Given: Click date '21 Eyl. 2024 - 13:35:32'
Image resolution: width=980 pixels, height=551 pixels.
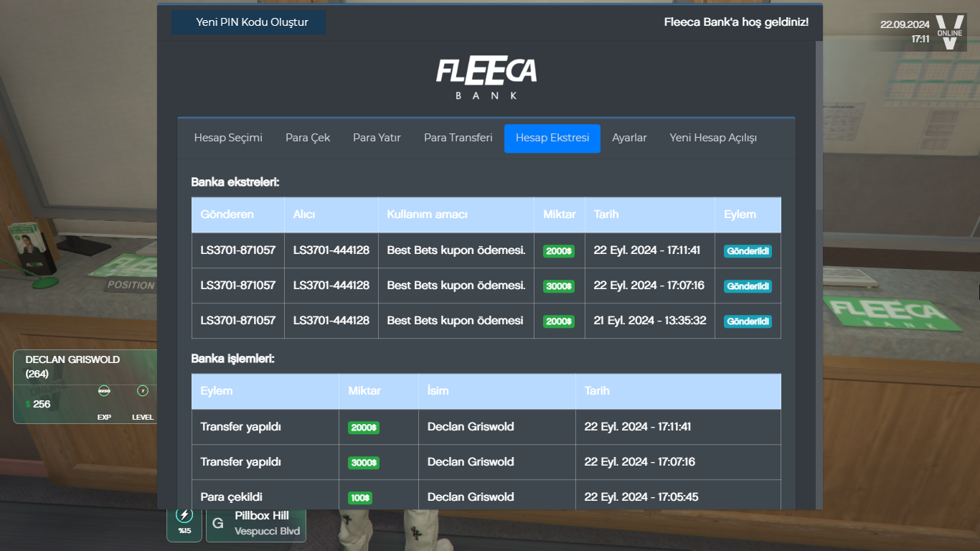Looking at the screenshot, I should (x=650, y=321).
